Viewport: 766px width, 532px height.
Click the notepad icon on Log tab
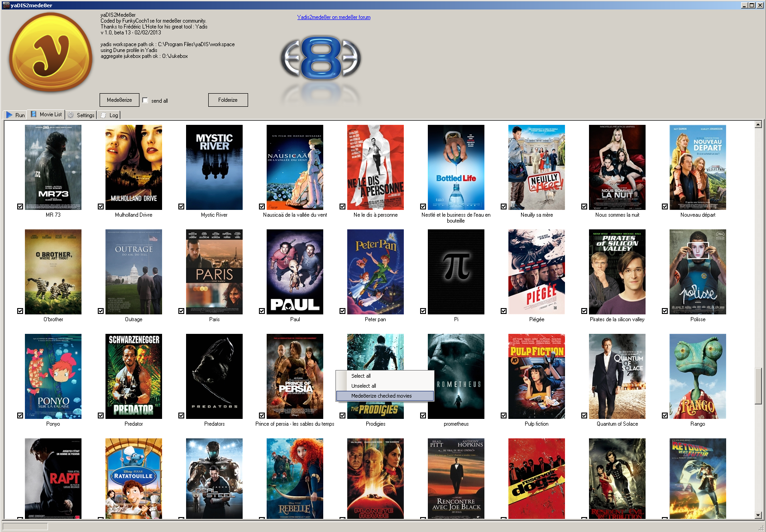(x=103, y=115)
